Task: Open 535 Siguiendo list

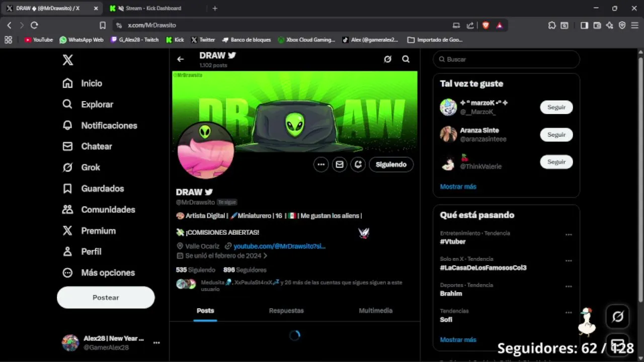Action: click(x=195, y=270)
